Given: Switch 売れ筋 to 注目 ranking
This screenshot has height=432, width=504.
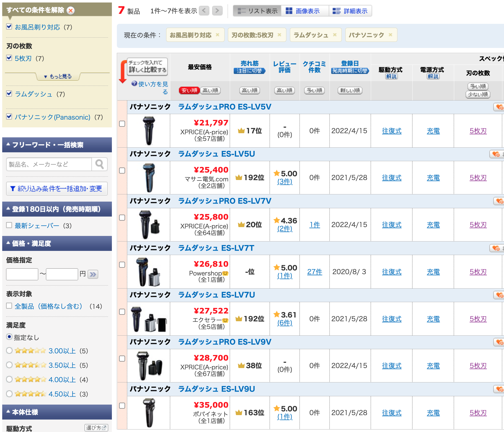Looking at the screenshot, I should (x=250, y=71).
